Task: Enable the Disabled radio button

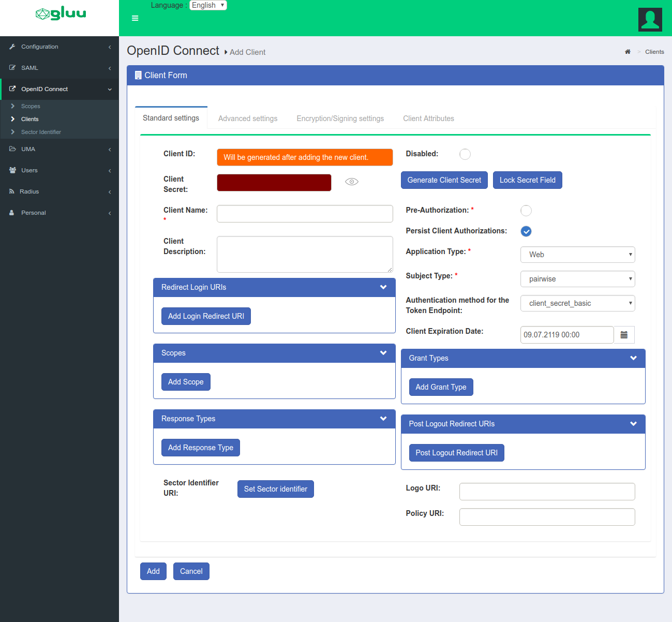Action: point(465,154)
